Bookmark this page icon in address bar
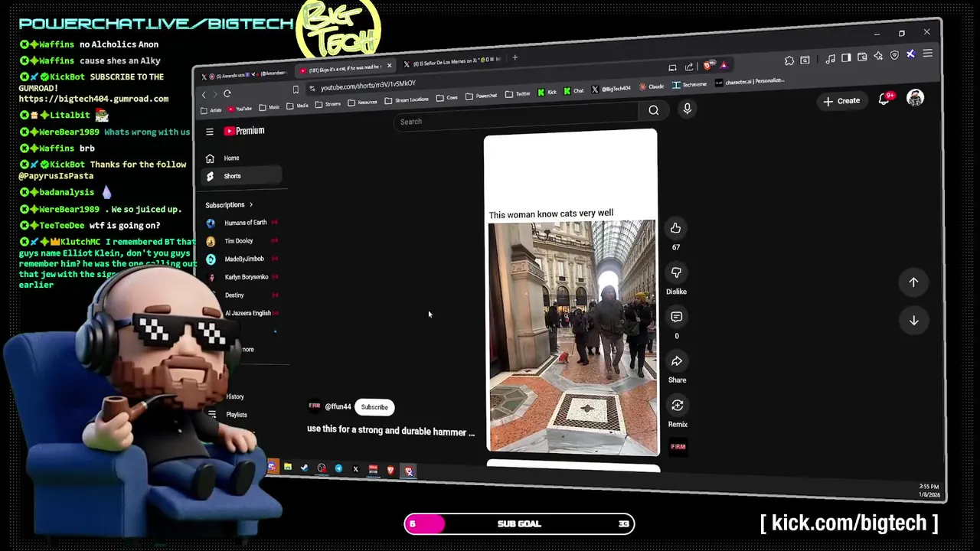The height and width of the screenshot is (551, 980). [296, 90]
